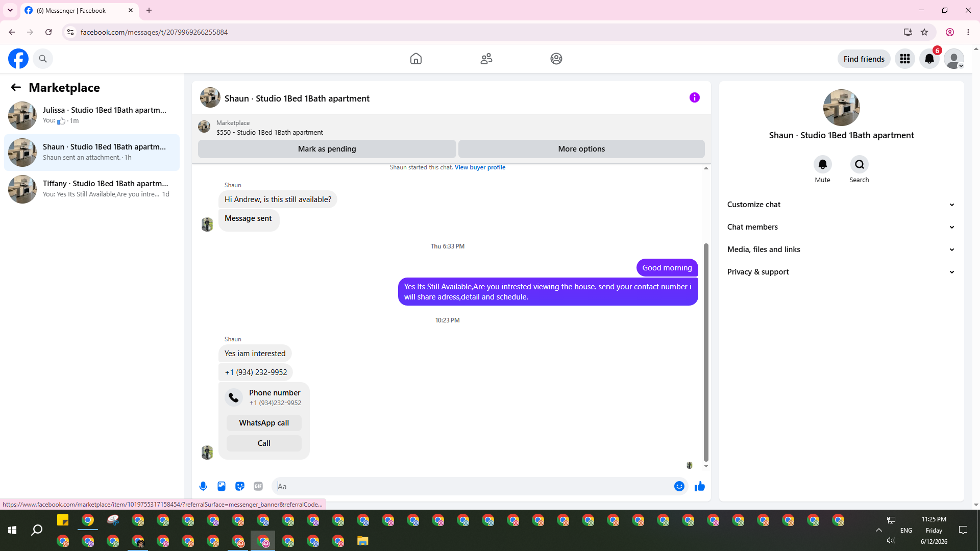
Task: Click WhatsApp call button
Action: [x=264, y=423]
